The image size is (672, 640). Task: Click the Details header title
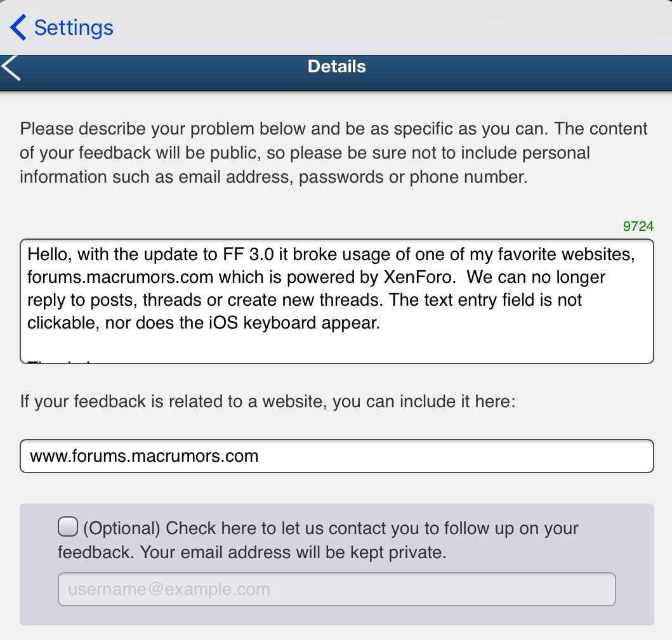336,67
